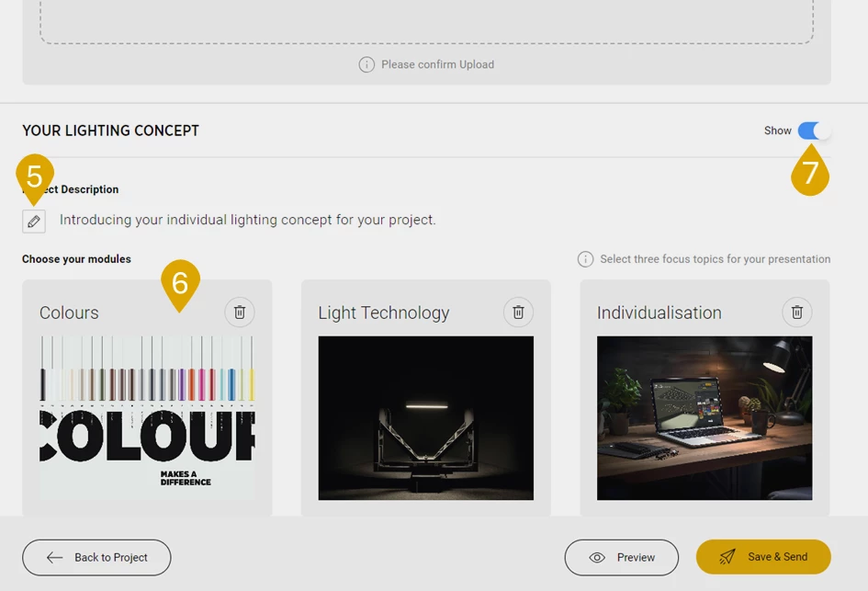Click the numbered marker 7 pin
The height and width of the screenshot is (591, 868).
(x=809, y=173)
